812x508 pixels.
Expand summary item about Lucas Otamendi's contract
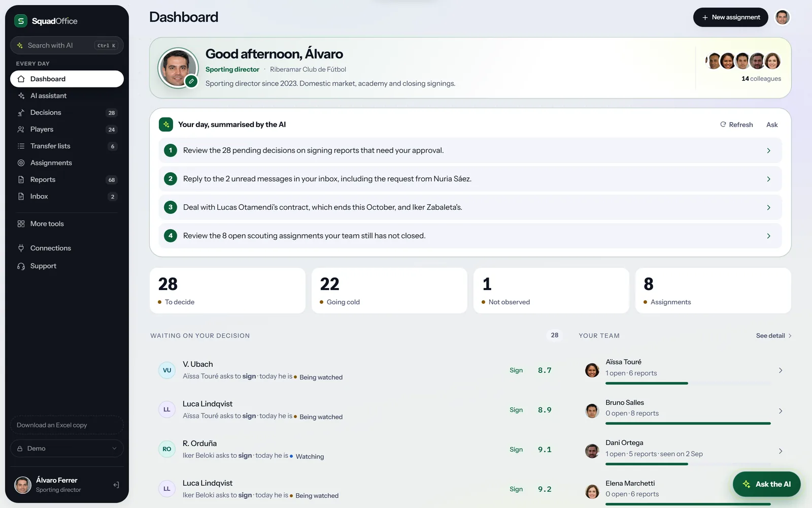[x=470, y=207]
